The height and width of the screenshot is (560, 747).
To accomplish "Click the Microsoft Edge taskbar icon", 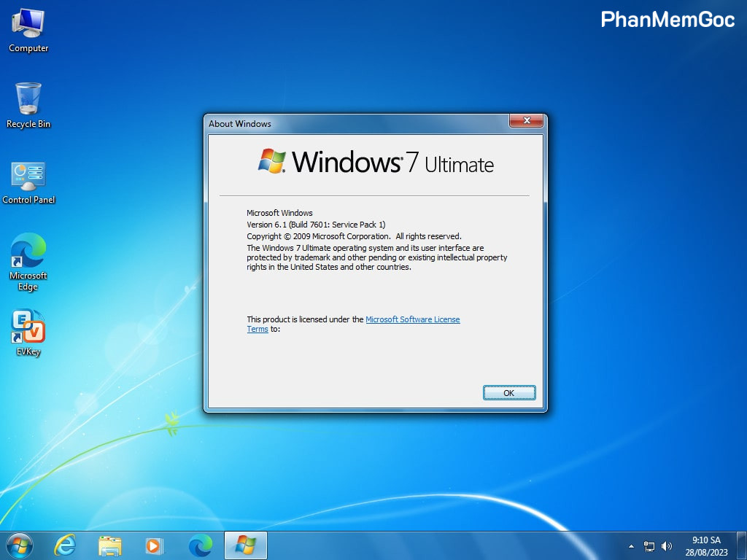I will [x=200, y=545].
